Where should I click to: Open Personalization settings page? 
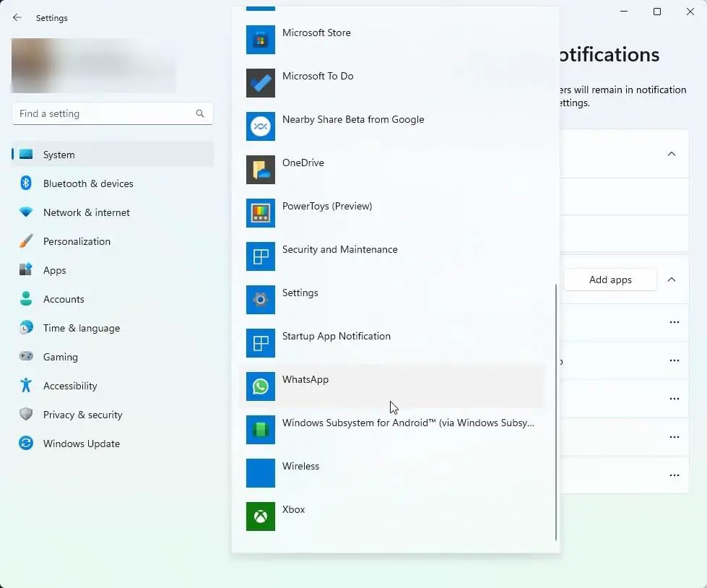pyautogui.click(x=113, y=241)
